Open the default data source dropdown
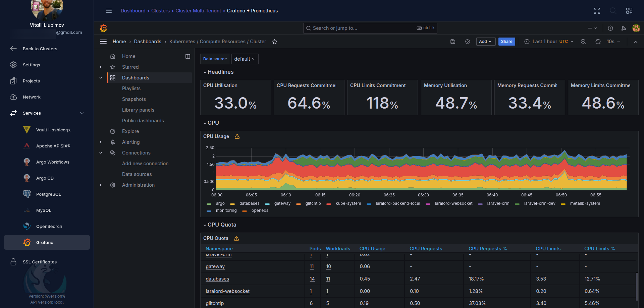Image resolution: width=644 pixels, height=308 pixels. tap(245, 59)
